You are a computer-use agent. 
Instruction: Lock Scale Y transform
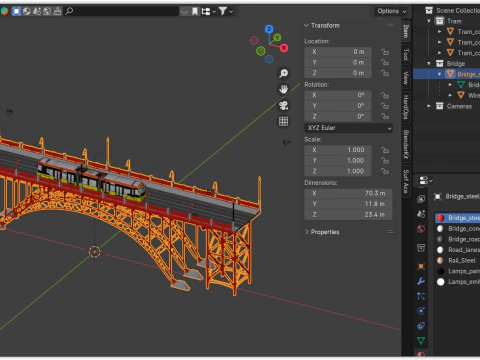(x=385, y=161)
